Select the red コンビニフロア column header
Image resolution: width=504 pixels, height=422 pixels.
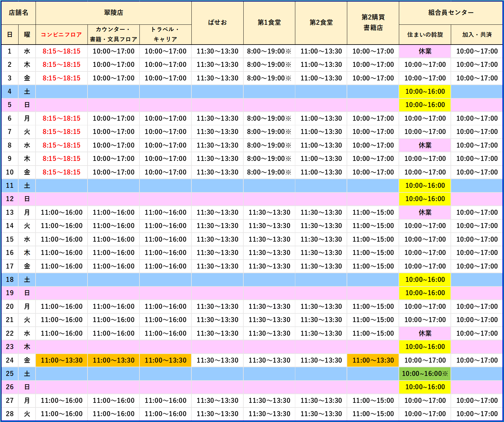[x=62, y=35]
